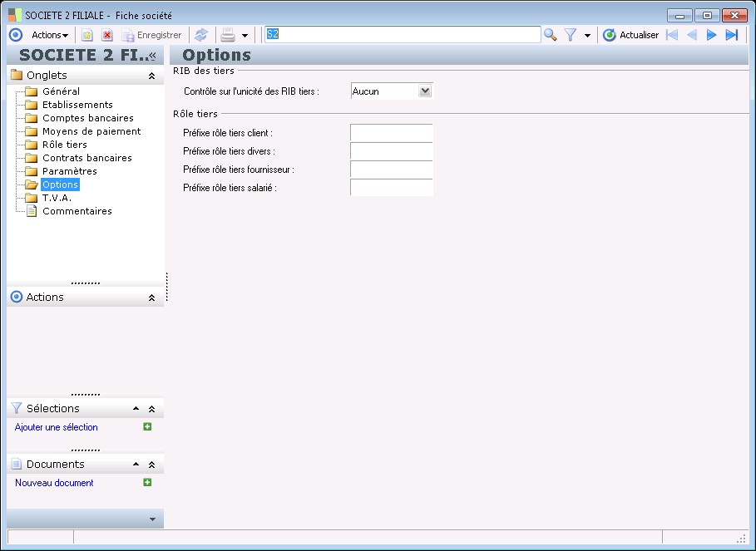Collapse the Sélections panel with double chevron
This screenshot has width=756, height=551.
click(151, 409)
